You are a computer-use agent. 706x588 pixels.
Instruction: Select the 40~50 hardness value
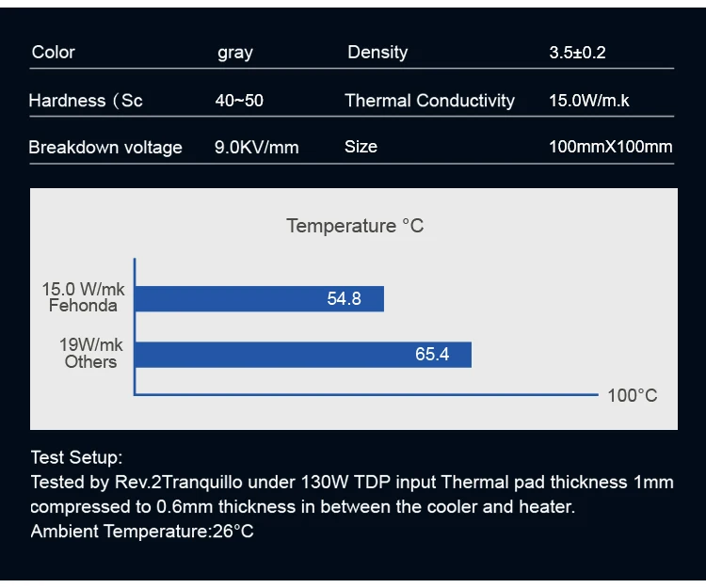pyautogui.click(x=239, y=101)
